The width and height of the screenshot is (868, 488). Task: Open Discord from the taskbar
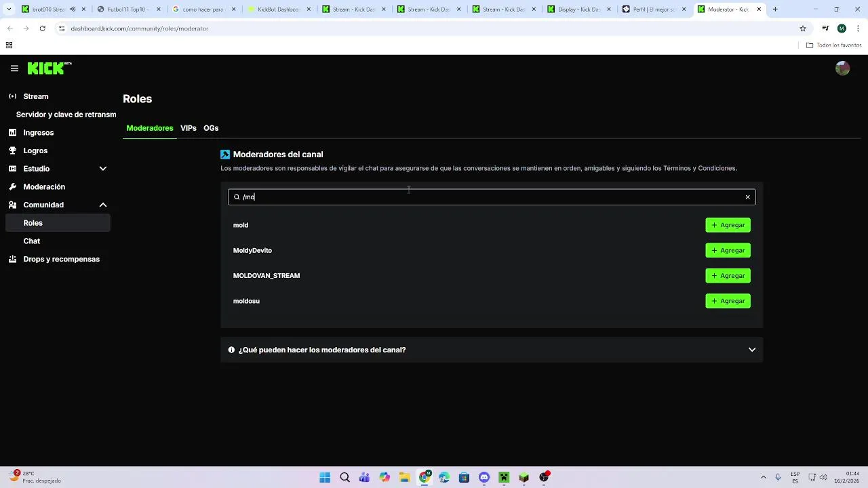click(484, 477)
